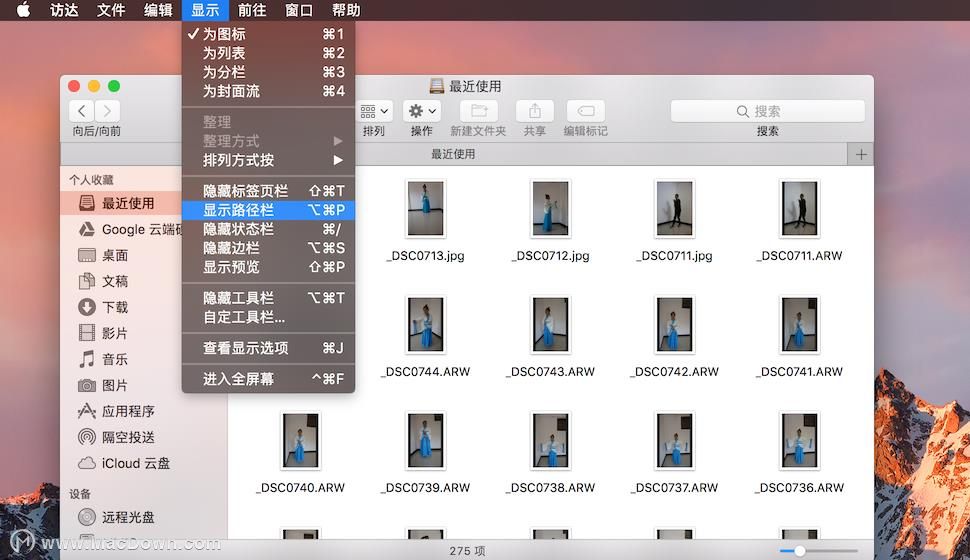
Task: Select thumbnail _DSC0744.ARW
Action: pos(426,324)
